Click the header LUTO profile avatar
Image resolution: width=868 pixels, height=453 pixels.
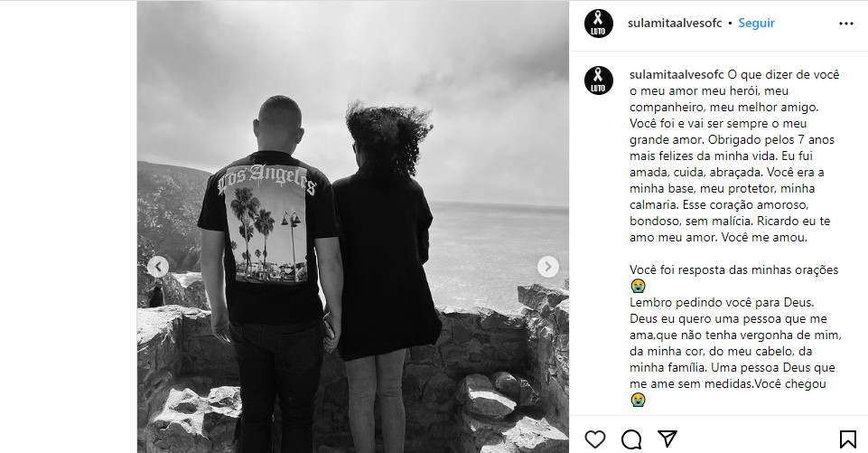[x=599, y=24]
